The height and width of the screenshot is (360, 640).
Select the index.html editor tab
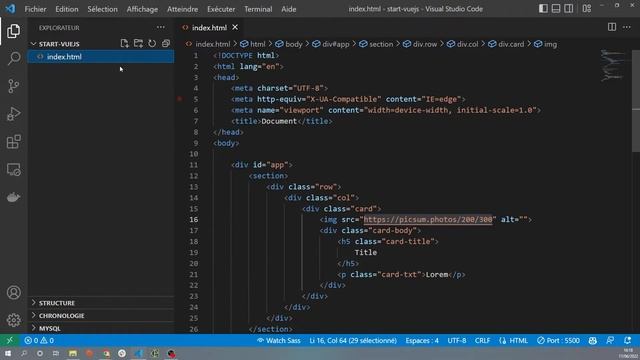209,27
